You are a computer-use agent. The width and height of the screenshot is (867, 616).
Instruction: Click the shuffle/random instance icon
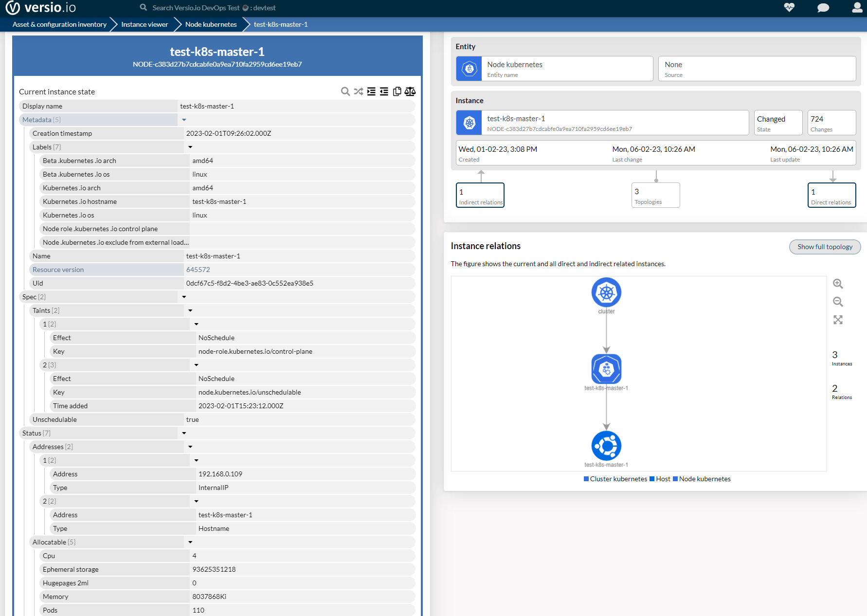click(359, 91)
